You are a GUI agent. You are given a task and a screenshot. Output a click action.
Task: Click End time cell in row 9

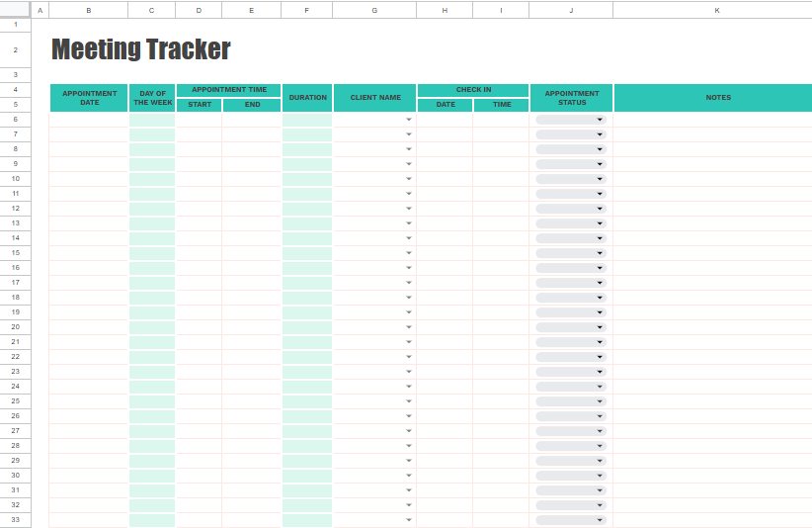pyautogui.click(x=252, y=164)
